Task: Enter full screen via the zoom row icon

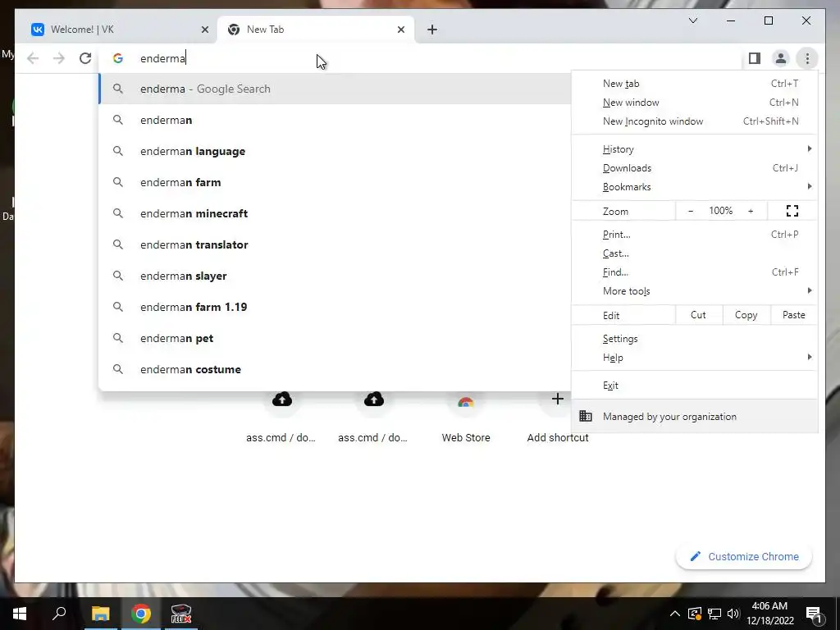Action: tap(792, 211)
